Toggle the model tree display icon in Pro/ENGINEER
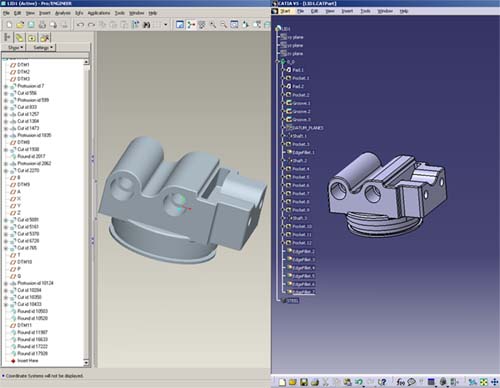 [x=7, y=37]
